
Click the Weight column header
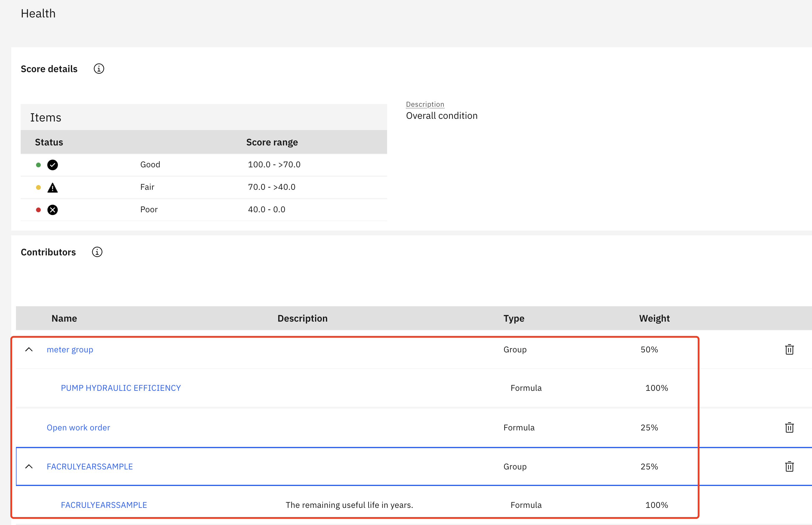[x=654, y=318]
